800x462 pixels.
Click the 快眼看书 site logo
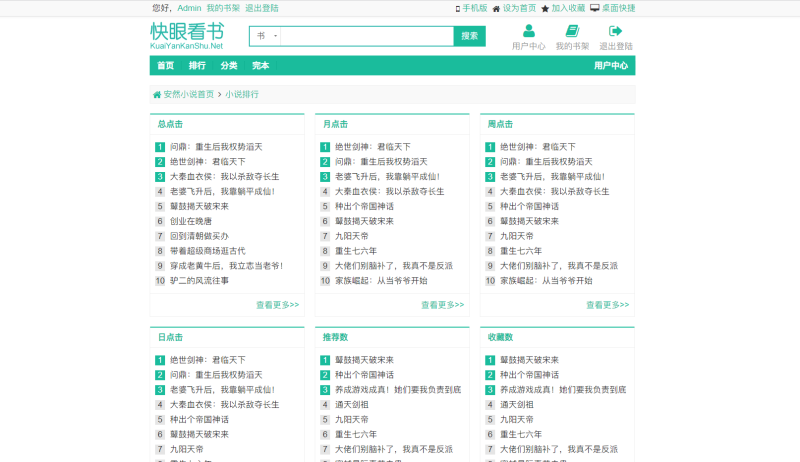click(187, 36)
